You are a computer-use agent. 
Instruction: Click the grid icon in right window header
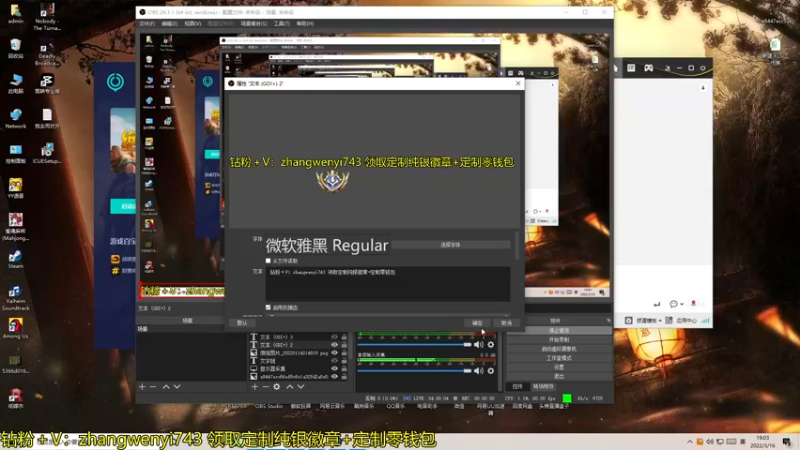(631, 68)
